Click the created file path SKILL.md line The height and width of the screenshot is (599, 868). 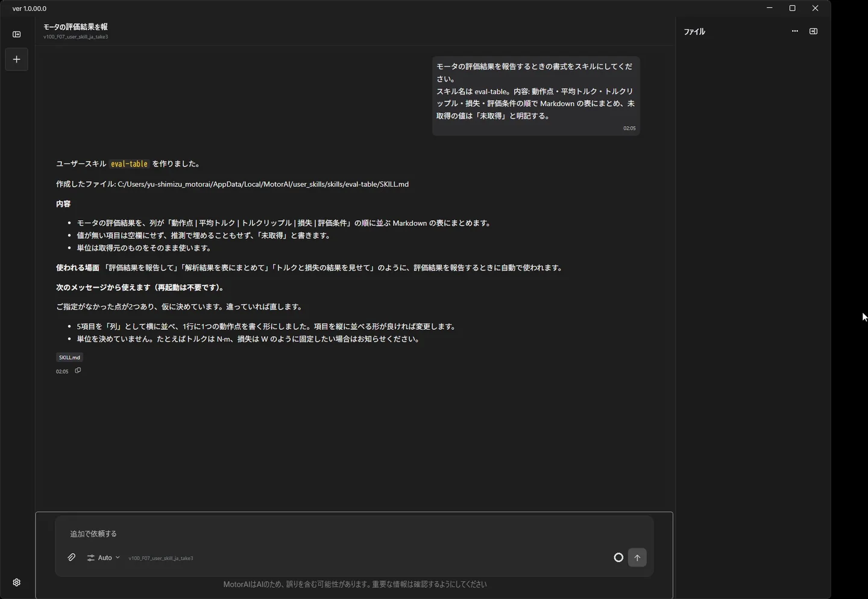[x=232, y=184]
